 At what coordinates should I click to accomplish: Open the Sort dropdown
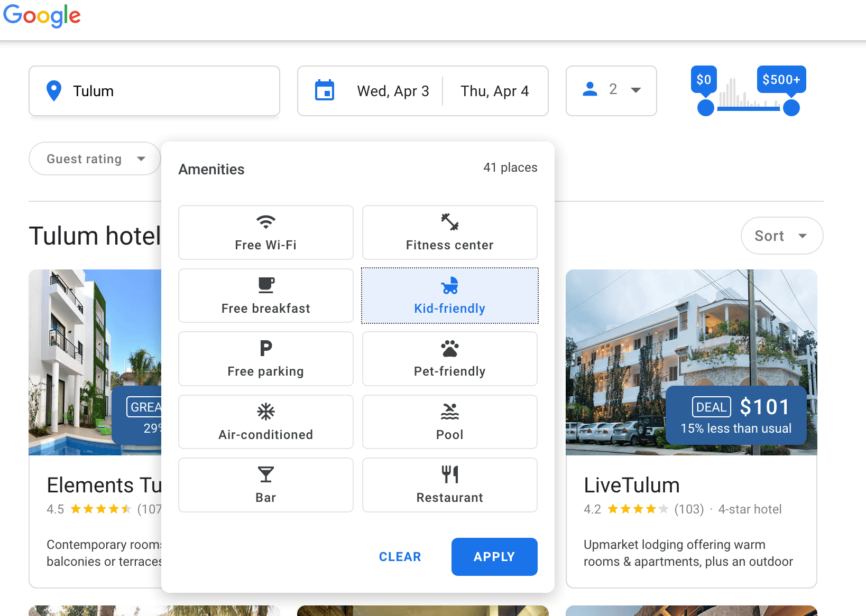point(782,236)
